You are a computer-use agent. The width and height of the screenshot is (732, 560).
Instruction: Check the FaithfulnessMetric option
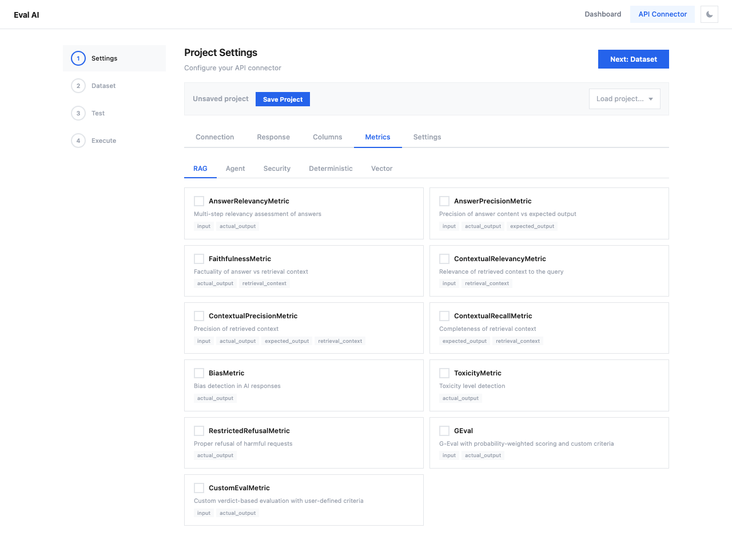[198, 258]
